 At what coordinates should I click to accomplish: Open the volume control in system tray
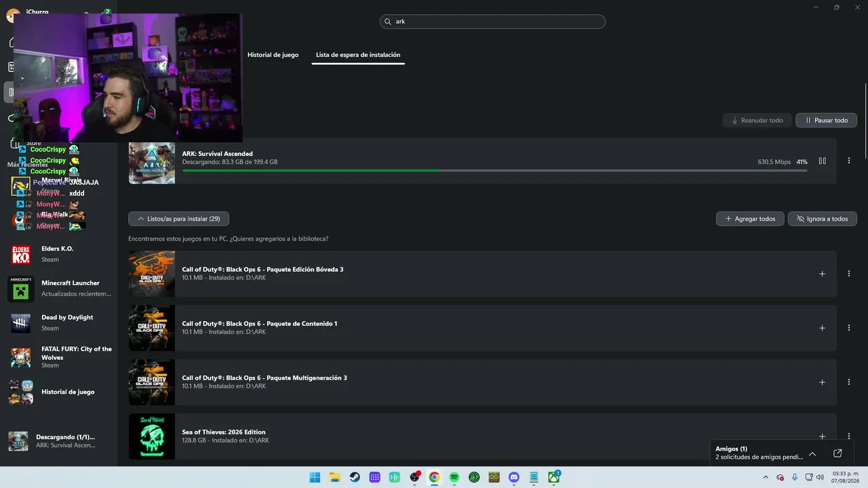point(821,477)
